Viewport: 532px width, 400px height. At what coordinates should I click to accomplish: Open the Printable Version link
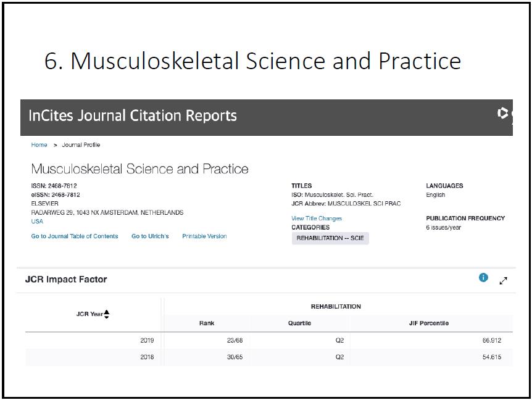(204, 236)
